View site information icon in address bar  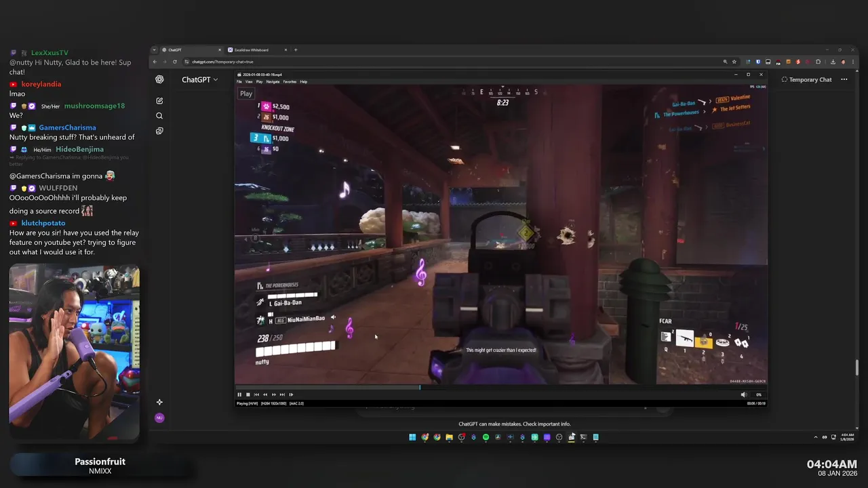(x=186, y=62)
